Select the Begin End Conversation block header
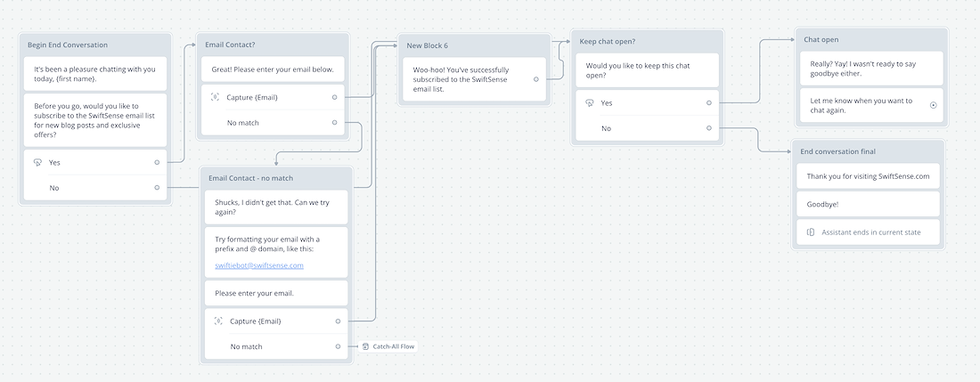The height and width of the screenshot is (382, 980). pos(95,45)
